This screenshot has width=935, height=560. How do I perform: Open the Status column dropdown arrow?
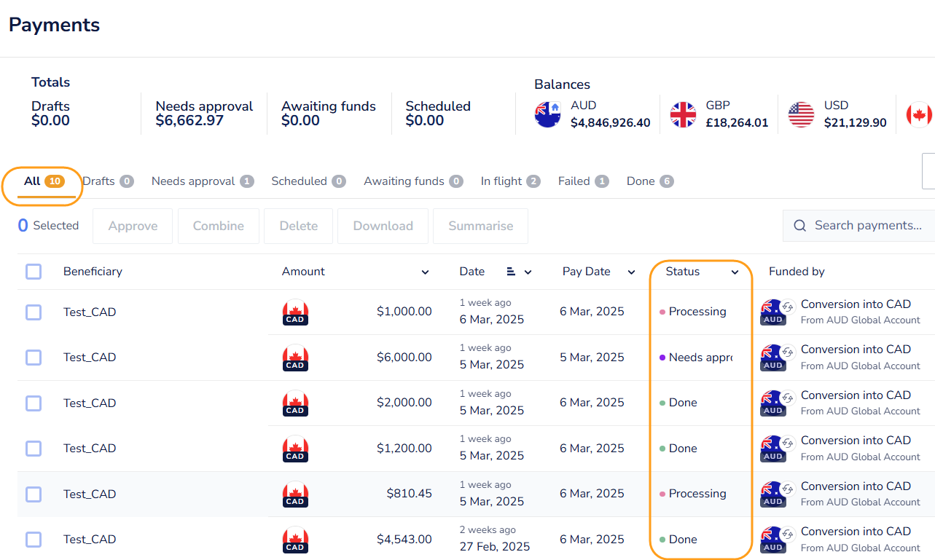735,272
